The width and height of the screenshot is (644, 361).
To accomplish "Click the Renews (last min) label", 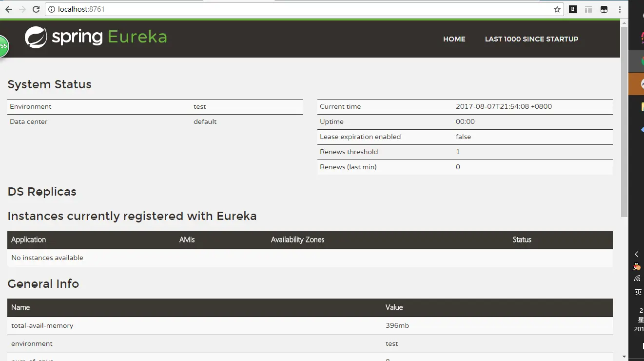I will point(348,167).
